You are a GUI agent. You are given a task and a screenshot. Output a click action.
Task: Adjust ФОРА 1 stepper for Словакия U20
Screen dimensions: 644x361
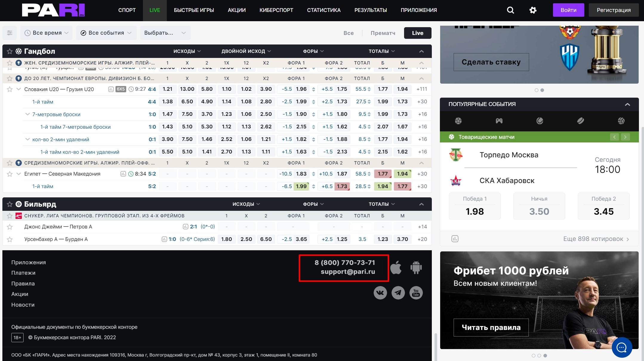pos(313,89)
